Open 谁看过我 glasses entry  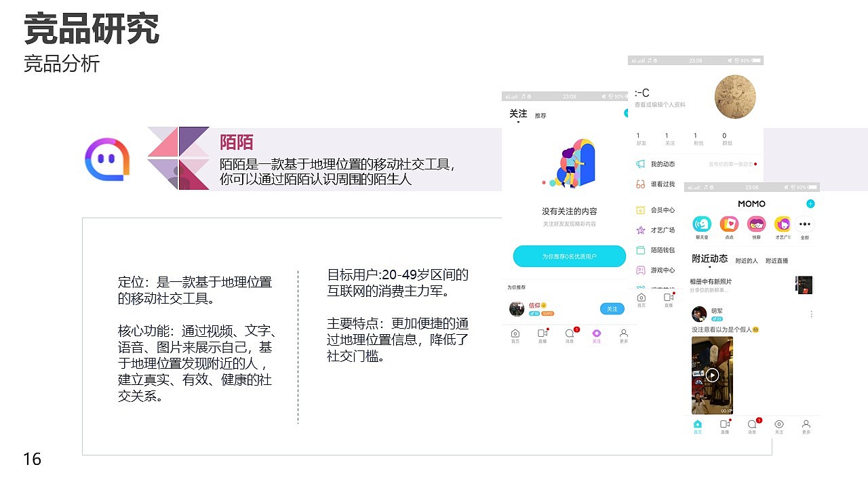click(656, 184)
